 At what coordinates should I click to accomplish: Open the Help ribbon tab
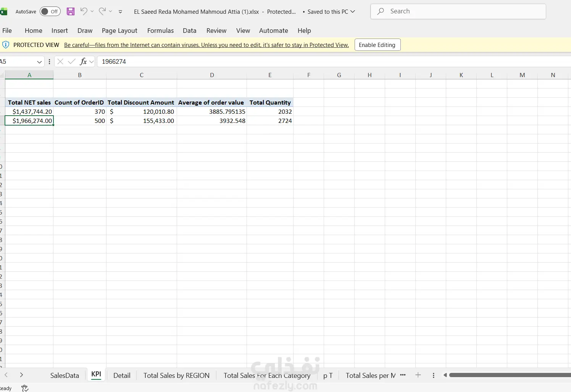[x=304, y=31]
